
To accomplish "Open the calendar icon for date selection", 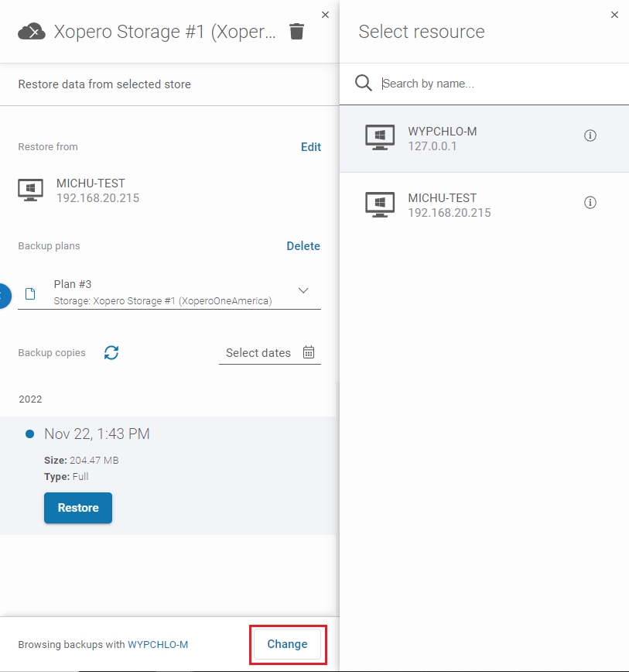I will coord(309,353).
